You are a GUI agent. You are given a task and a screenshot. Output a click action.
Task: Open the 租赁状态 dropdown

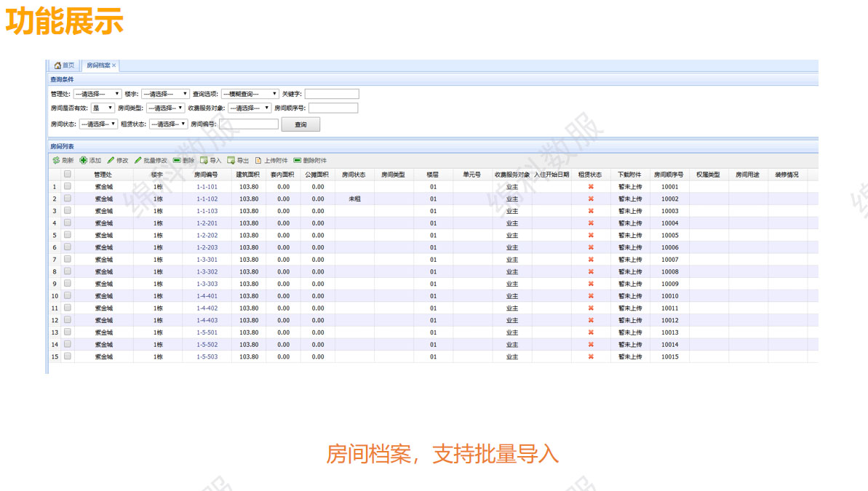(168, 124)
